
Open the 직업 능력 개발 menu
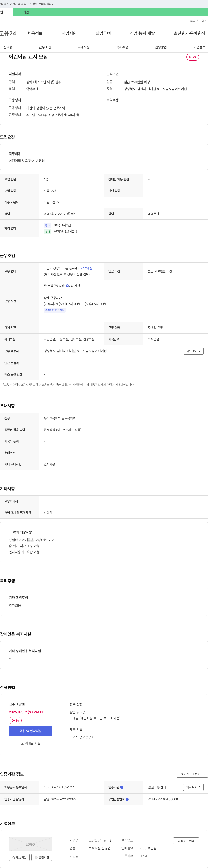coord(142,33)
